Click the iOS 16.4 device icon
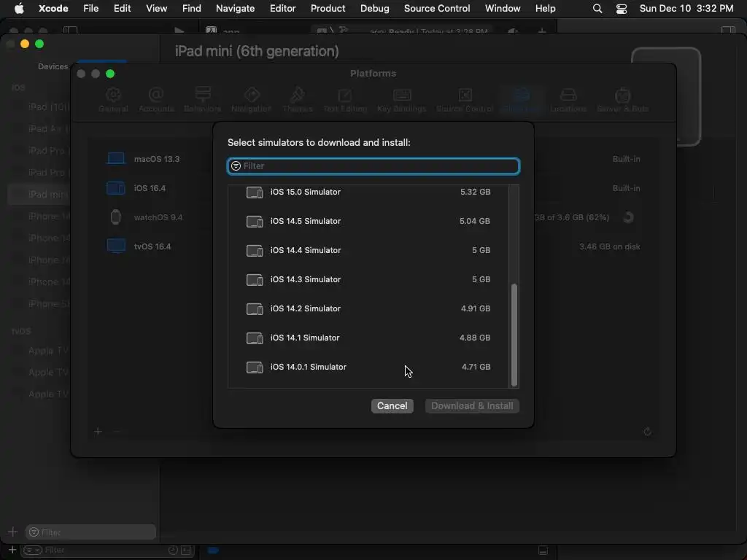The height and width of the screenshot is (560, 747). coord(115,188)
